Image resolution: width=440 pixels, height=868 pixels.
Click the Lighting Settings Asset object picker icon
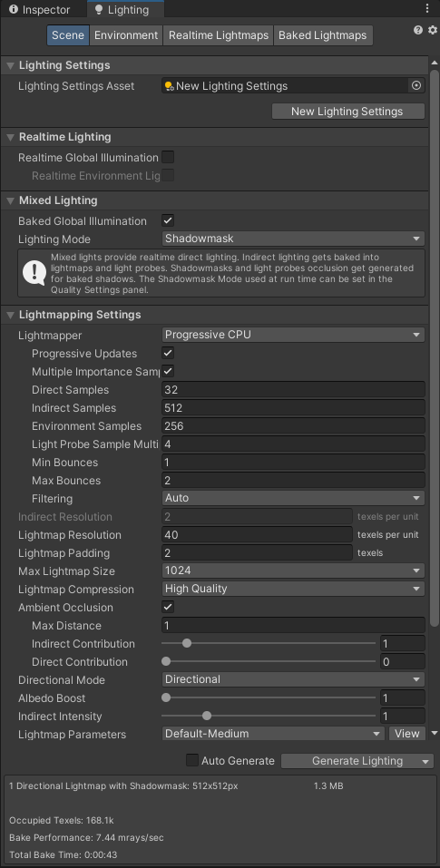[416, 86]
